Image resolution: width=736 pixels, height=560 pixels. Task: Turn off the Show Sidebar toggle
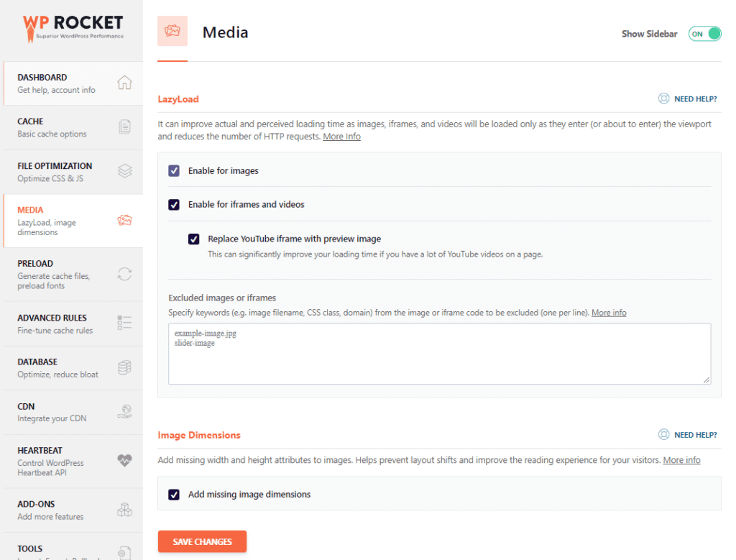tap(704, 33)
